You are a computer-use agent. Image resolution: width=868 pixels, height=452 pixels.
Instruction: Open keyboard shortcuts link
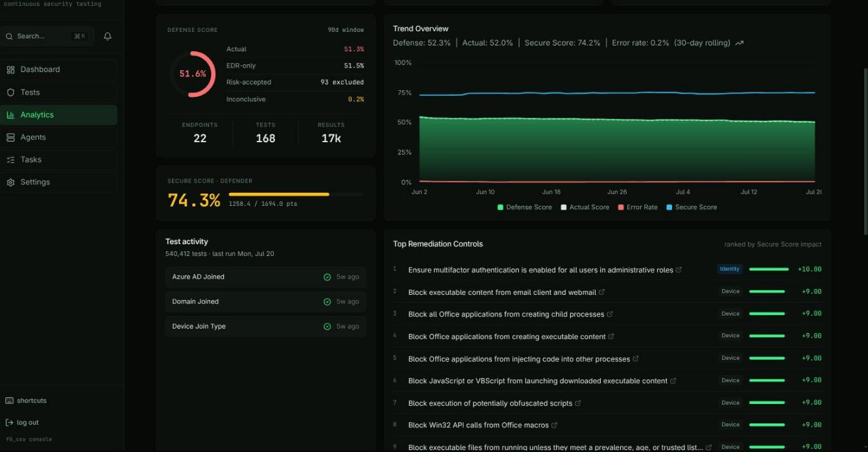(x=32, y=401)
